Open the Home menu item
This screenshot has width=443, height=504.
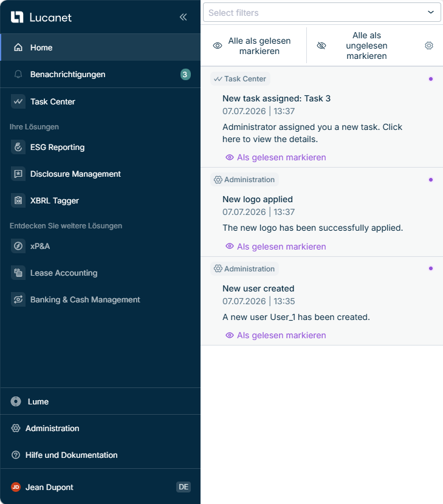click(x=100, y=47)
